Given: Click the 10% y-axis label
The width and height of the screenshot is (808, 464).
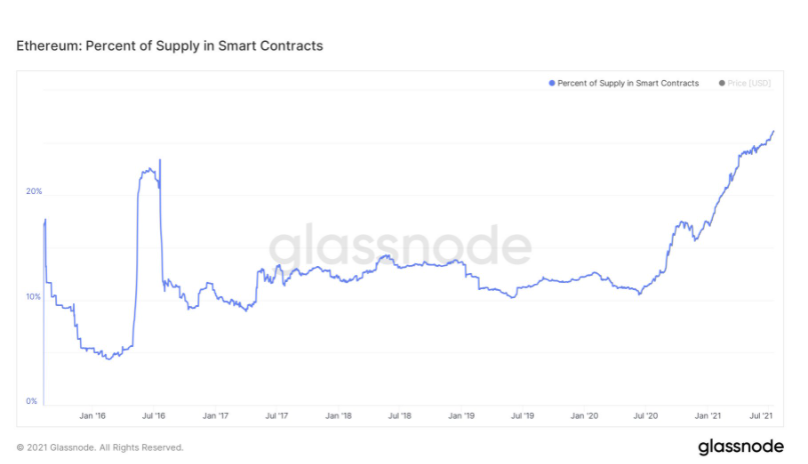Looking at the screenshot, I should click(x=33, y=297).
